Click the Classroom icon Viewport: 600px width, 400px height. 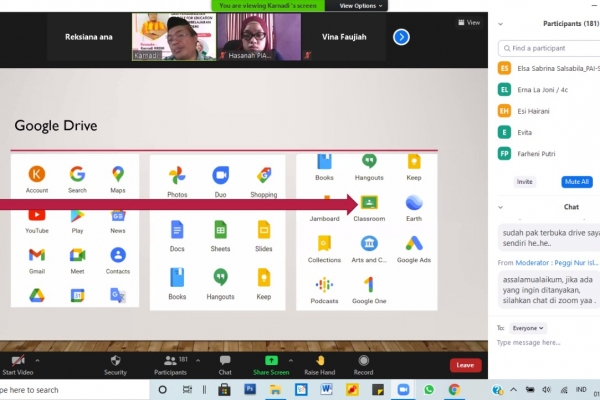pos(369,202)
